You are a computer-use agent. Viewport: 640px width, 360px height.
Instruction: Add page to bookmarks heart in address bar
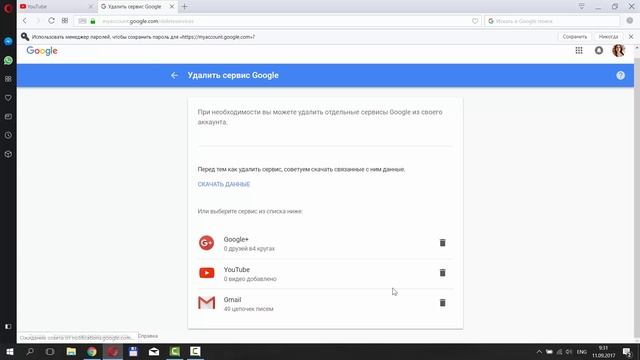(x=475, y=21)
